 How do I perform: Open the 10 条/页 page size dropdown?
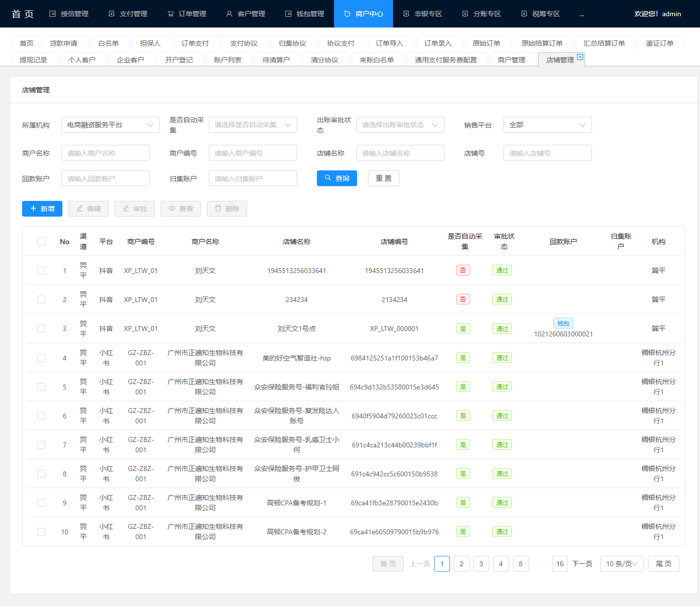(622, 564)
